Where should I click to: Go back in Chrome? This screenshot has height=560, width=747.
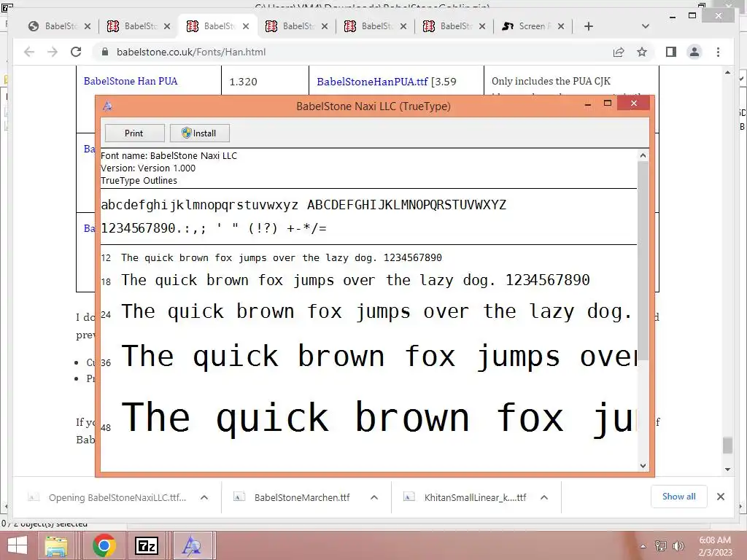click(x=29, y=52)
